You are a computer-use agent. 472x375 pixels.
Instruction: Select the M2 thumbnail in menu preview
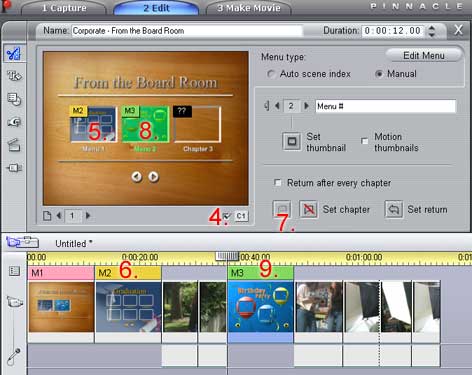94,124
